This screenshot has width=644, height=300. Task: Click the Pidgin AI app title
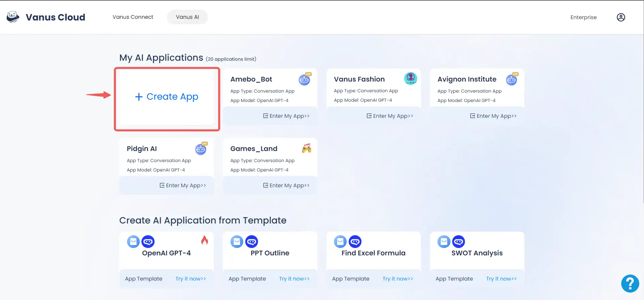pos(142,149)
